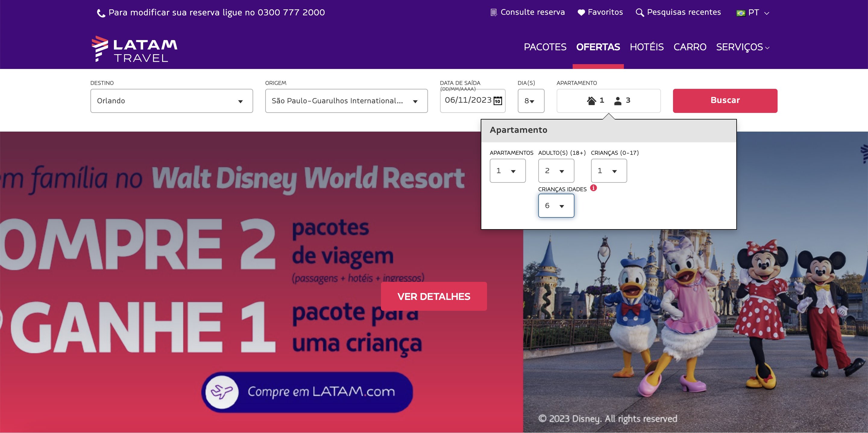
Task: Click the Pesquisas recentes magnifier icon
Action: coord(640,12)
